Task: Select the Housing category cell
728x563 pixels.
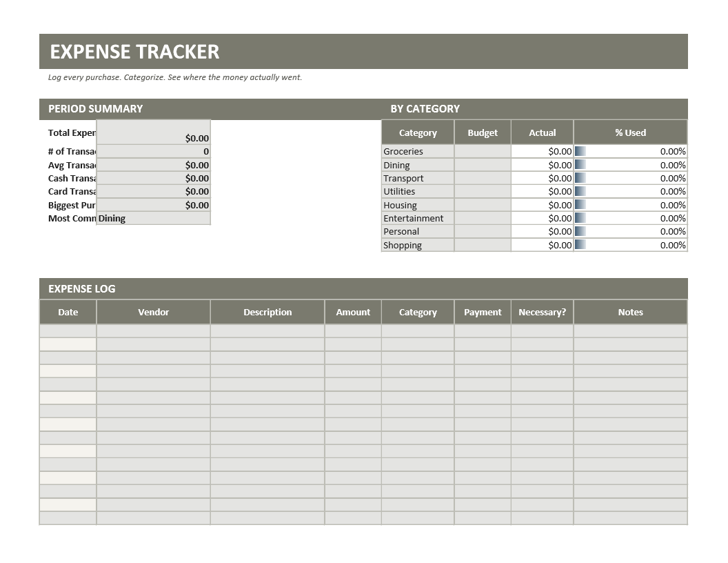Action: pos(418,206)
